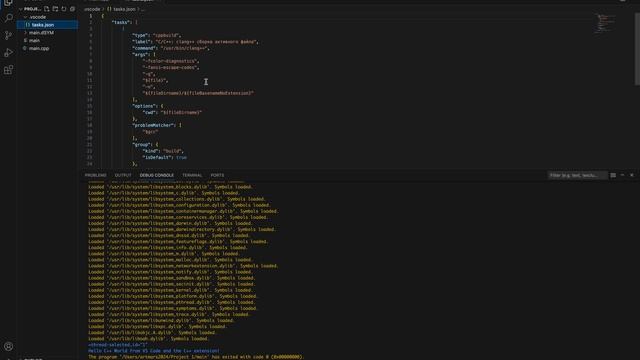Click the libsystem_malloc.dylib loaded line
The height and width of the screenshot is (360, 640).
point(170,260)
